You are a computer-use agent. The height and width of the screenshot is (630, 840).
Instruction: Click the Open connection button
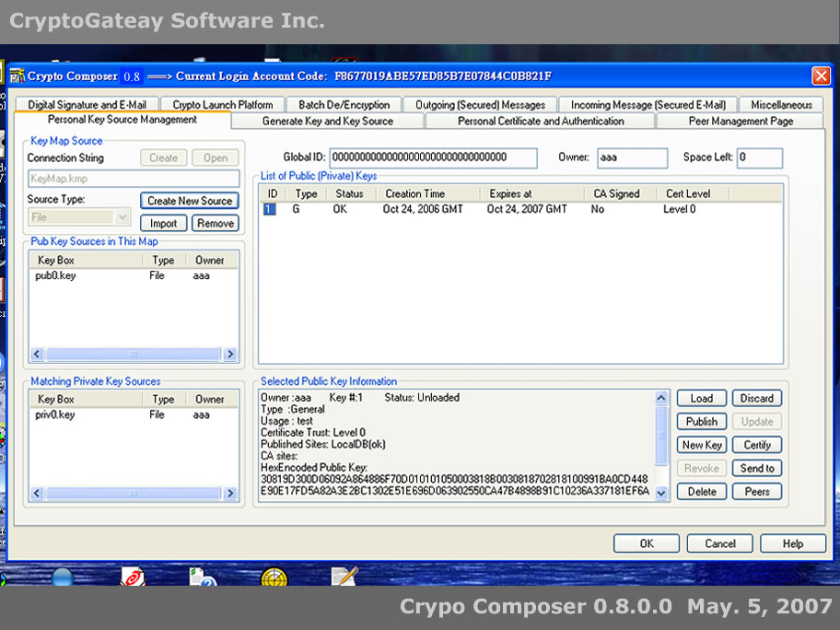click(216, 157)
